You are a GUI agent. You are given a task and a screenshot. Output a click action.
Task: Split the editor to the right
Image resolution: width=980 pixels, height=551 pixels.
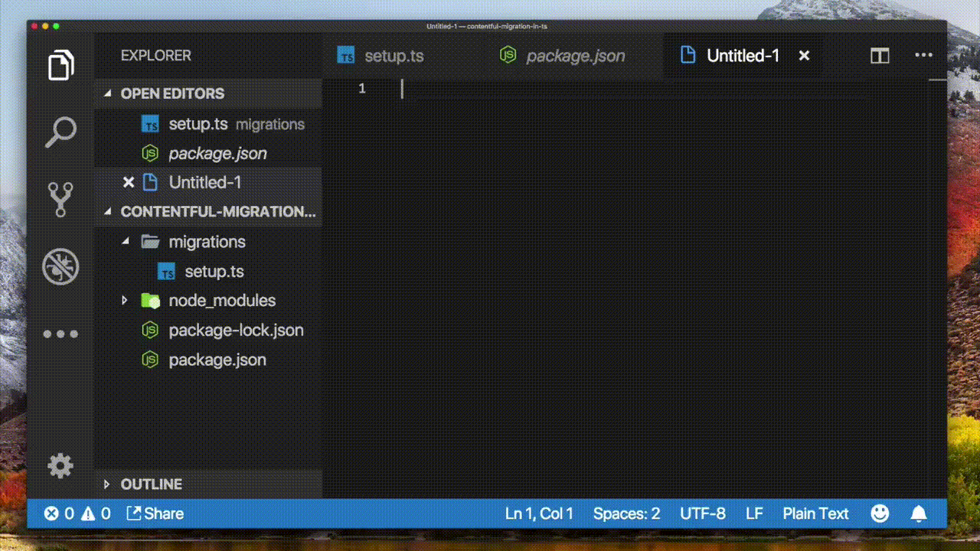point(880,56)
